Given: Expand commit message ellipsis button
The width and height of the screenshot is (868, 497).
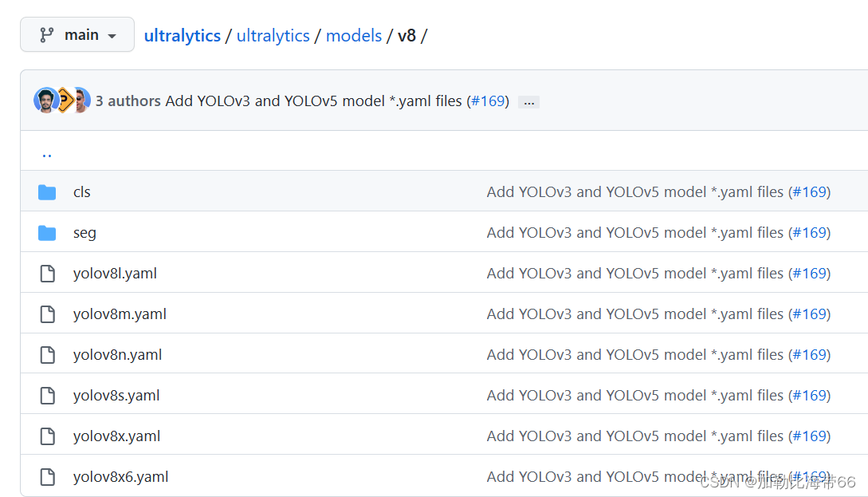Looking at the screenshot, I should tap(528, 102).
